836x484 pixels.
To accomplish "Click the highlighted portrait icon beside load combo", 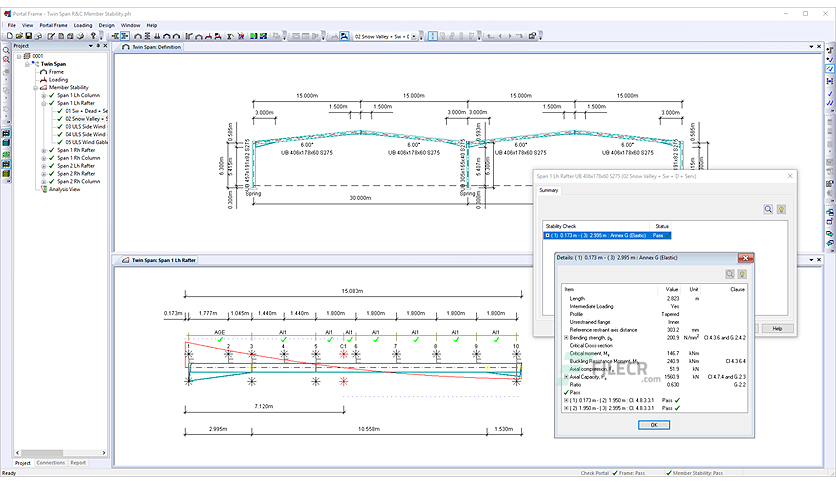I will click(344, 36).
